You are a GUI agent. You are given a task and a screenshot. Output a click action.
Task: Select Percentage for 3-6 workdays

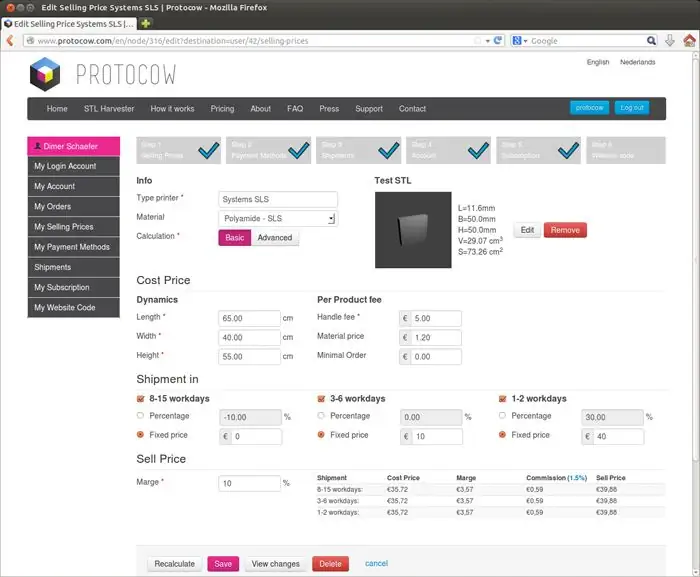321,416
